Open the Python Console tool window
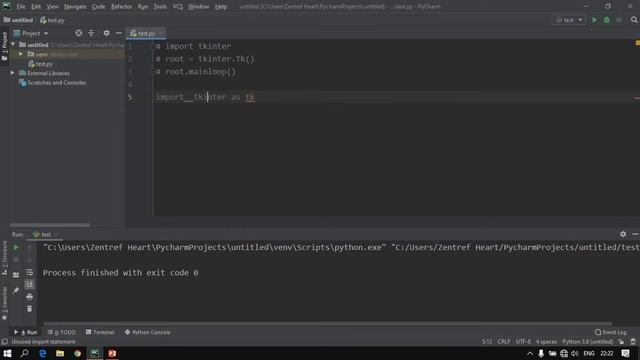Image resolution: width=640 pixels, height=360 pixels. 147,332
